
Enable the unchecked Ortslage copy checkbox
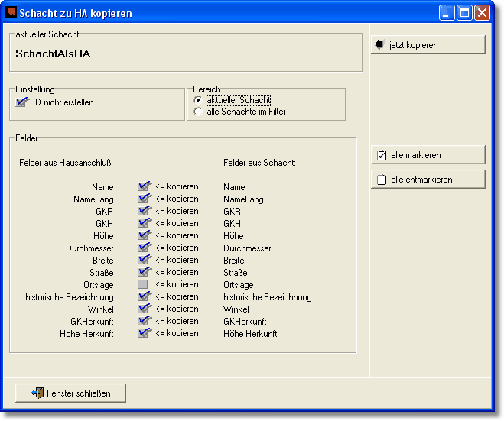tap(143, 284)
